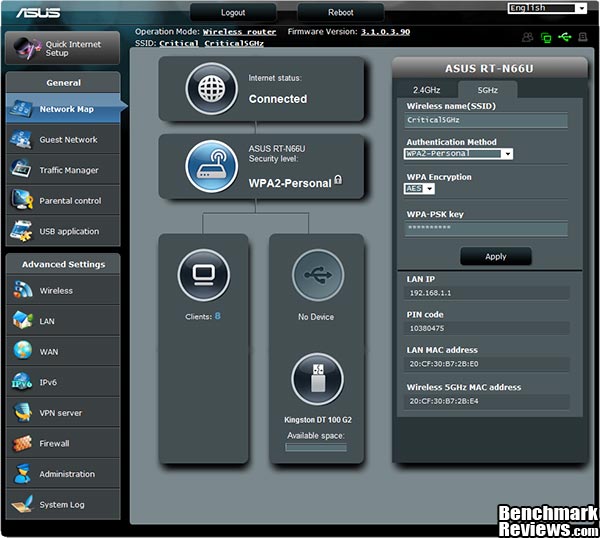Image resolution: width=600 pixels, height=538 pixels.
Task: Open the Administration menu item
Action: click(x=63, y=474)
